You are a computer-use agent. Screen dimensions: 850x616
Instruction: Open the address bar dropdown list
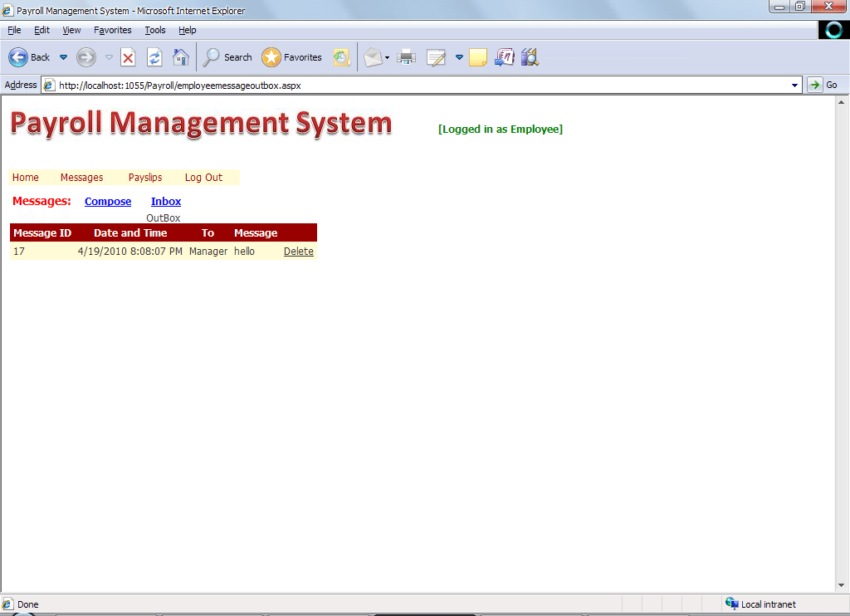[x=795, y=85]
